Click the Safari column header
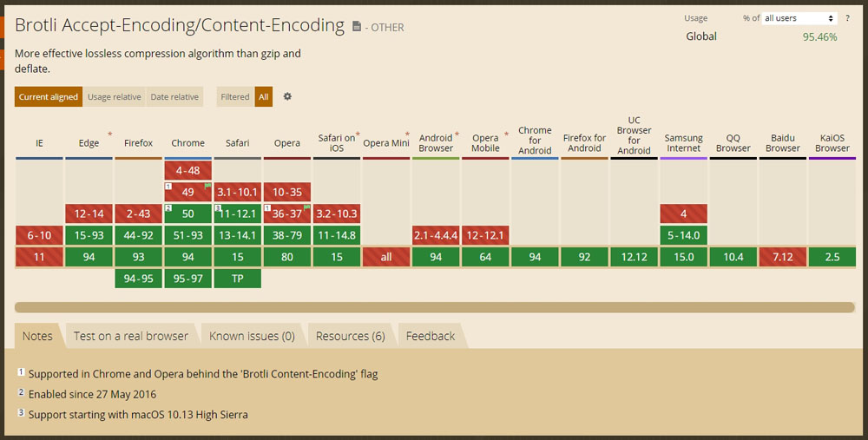 coord(238,143)
